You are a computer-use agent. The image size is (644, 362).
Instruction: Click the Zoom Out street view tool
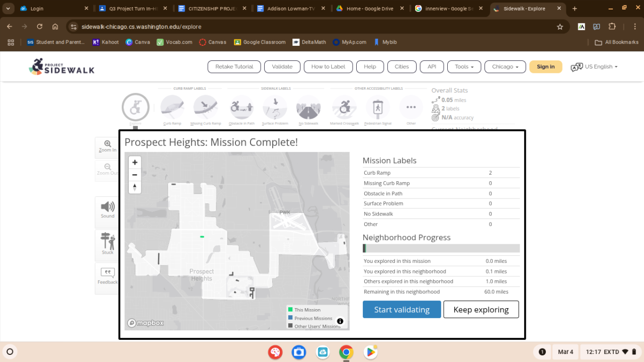coord(107,170)
